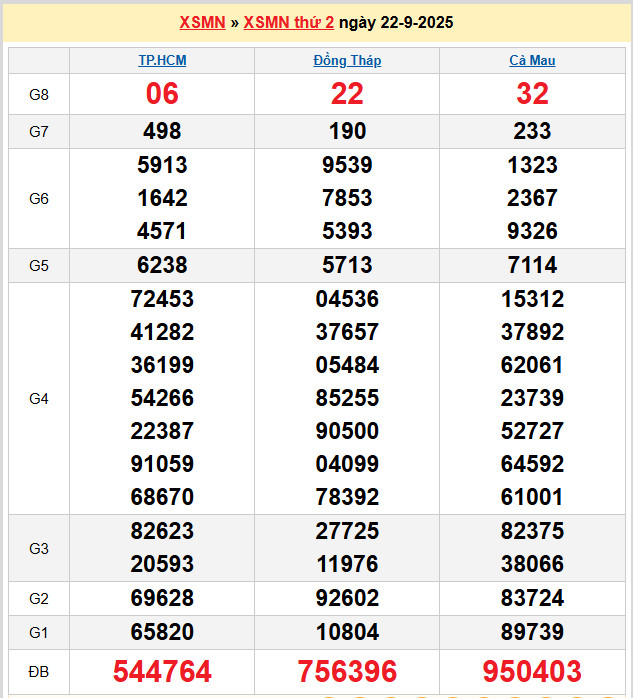Click the G1 number 89739
Screen dimensions: 633x698
(532, 632)
